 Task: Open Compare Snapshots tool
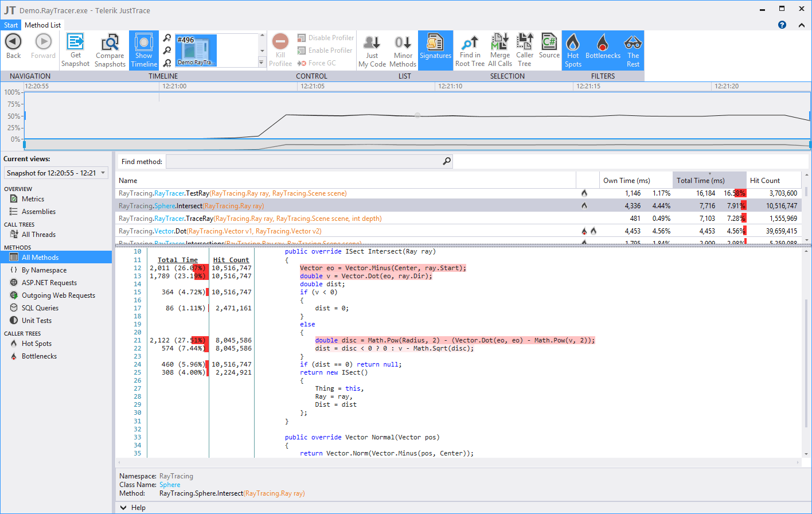(110, 50)
